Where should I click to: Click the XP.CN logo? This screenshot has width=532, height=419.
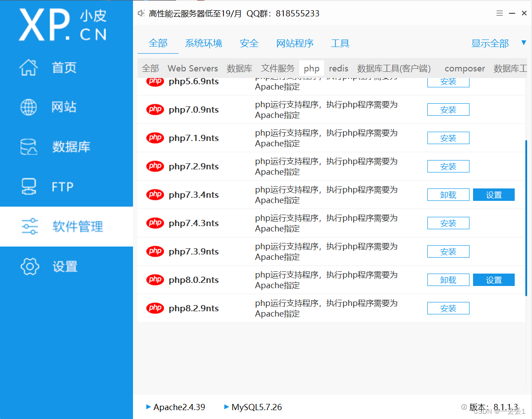62,24
